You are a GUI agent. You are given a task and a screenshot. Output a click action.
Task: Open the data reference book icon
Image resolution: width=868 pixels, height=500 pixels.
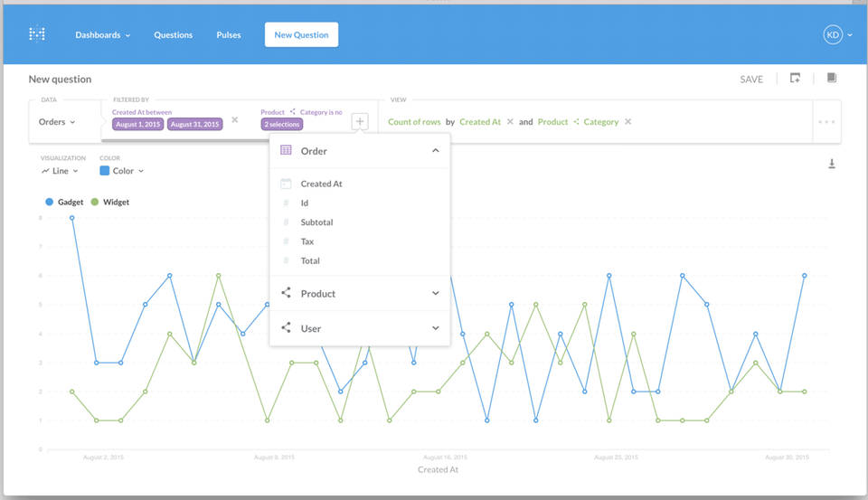pos(832,79)
